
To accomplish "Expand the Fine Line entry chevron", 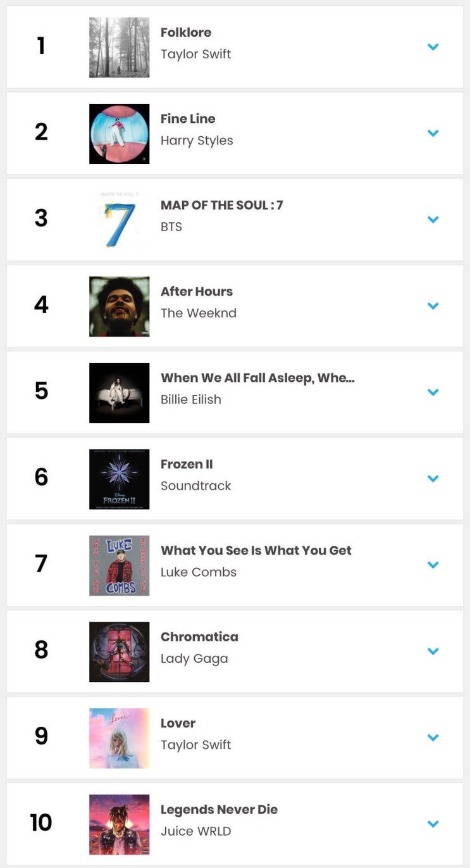I will (433, 133).
